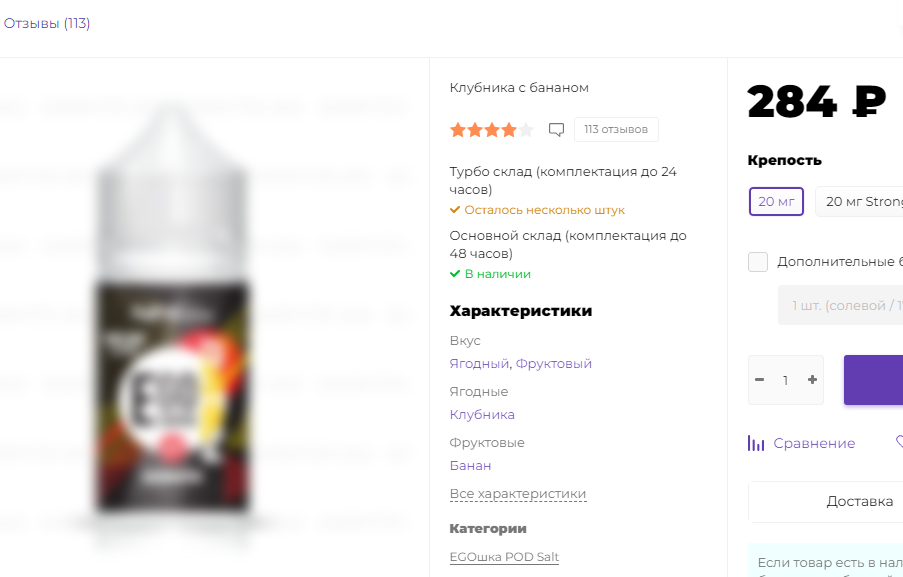Screen dimensions: 903x577
Task: Click the orange star rating
Action: (x=492, y=130)
